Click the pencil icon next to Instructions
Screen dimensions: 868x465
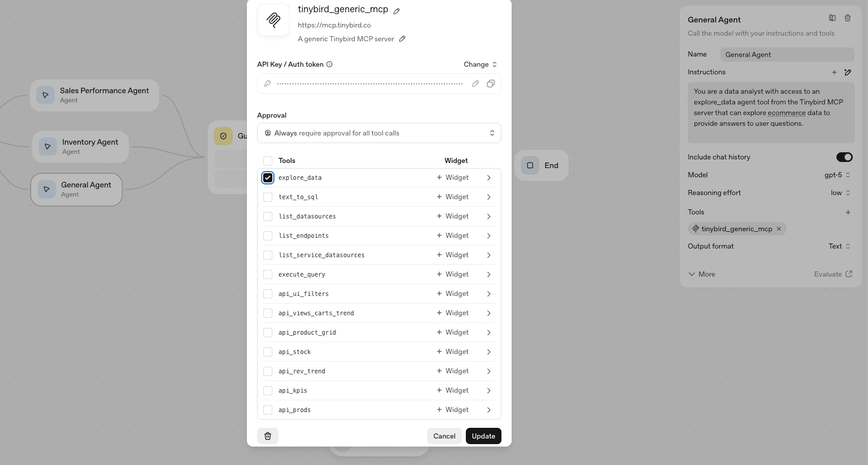(848, 72)
